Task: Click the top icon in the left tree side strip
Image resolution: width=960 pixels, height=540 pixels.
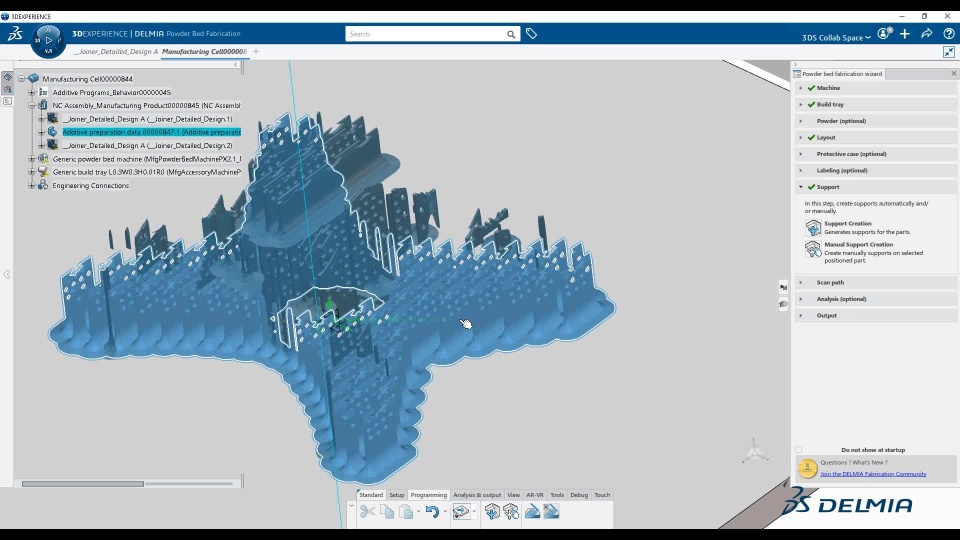Action: 7,77
